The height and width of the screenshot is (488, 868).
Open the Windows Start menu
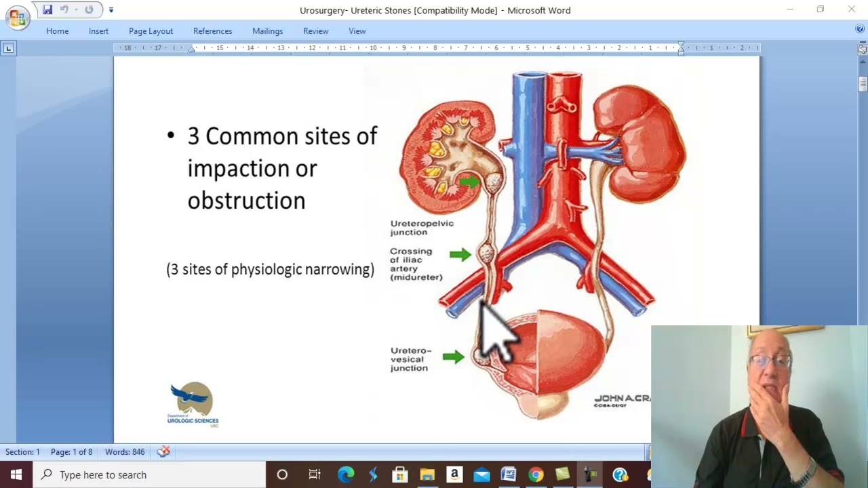click(x=16, y=474)
